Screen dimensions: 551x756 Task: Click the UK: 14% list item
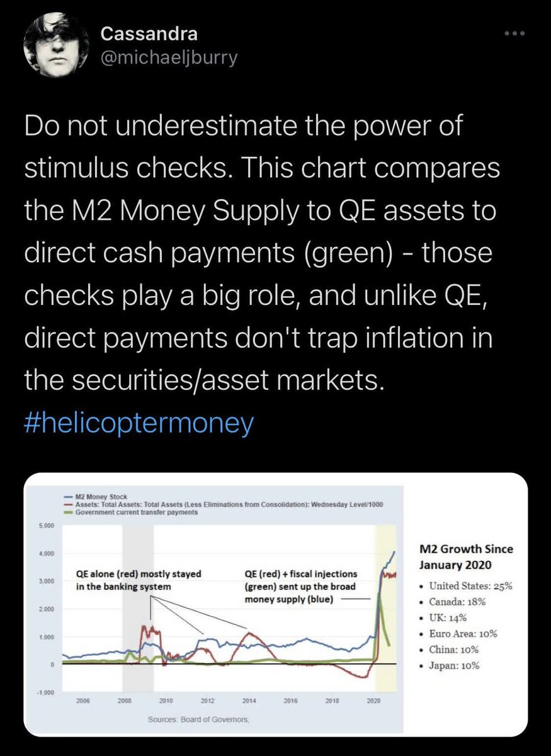(449, 617)
